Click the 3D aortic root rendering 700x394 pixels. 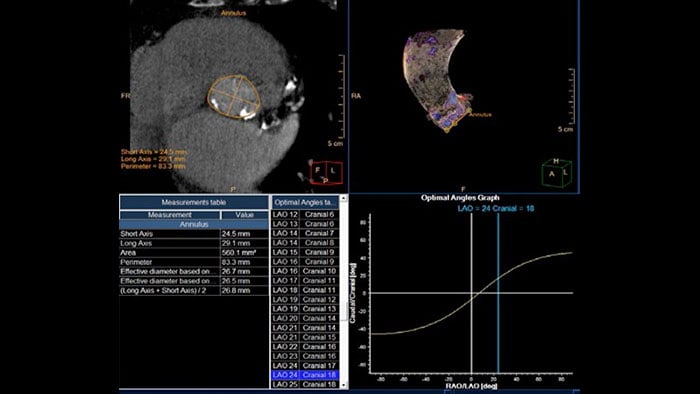pyautogui.click(x=435, y=79)
